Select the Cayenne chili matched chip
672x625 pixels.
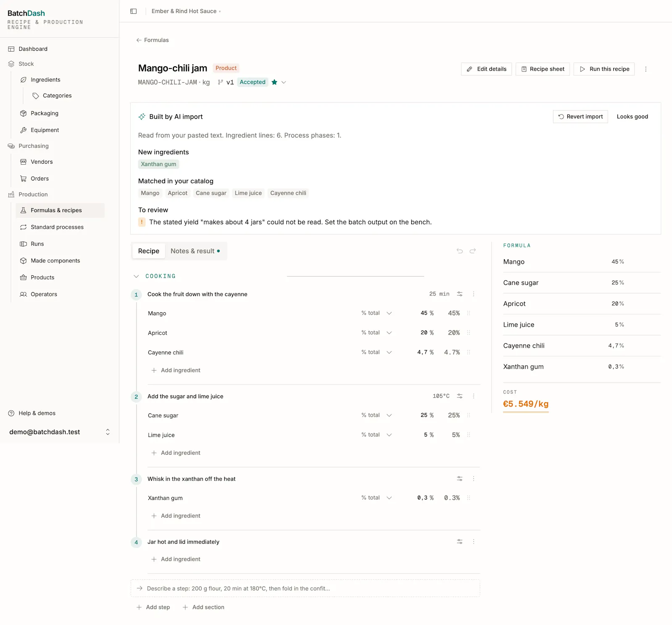(288, 193)
